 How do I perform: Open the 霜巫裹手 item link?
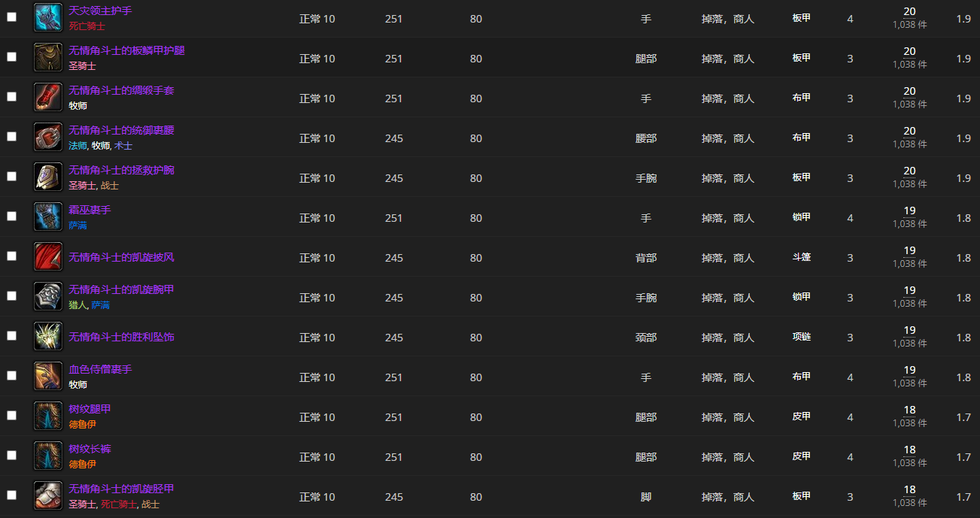pos(90,210)
